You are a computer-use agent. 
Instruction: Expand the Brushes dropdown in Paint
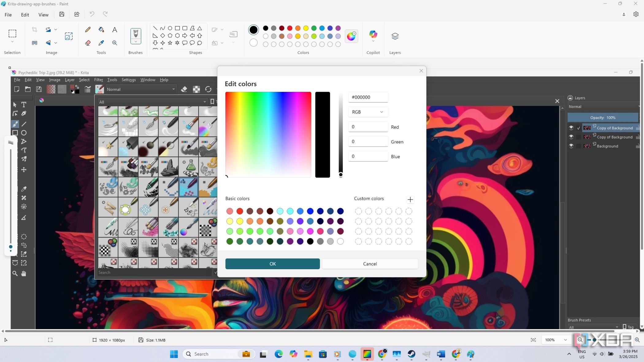pos(136,42)
